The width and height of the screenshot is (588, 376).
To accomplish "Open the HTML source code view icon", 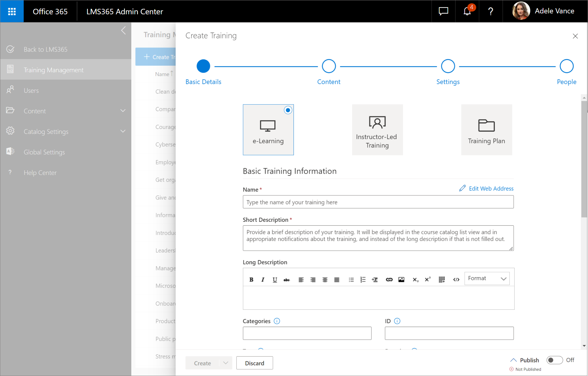I will [456, 280].
